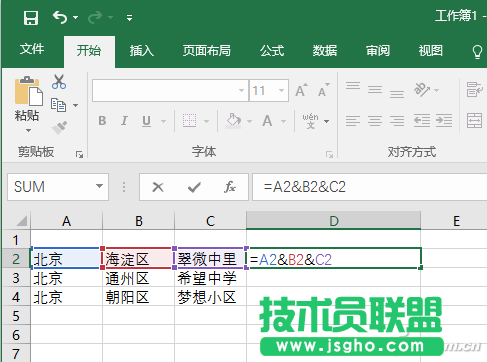Click the Font Color A icon
The width and height of the screenshot is (487, 362).
[267, 121]
